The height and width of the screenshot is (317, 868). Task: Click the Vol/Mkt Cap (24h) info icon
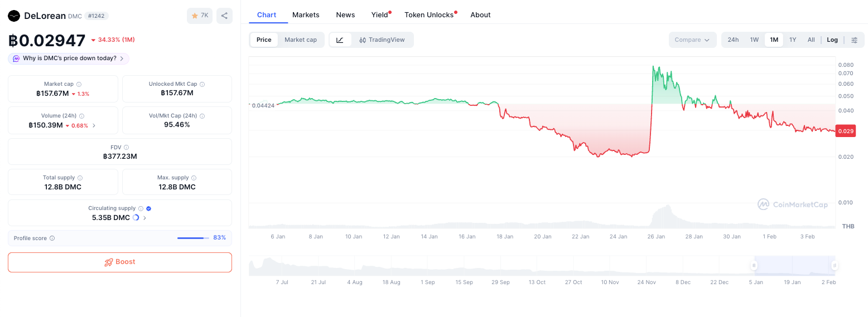click(202, 116)
